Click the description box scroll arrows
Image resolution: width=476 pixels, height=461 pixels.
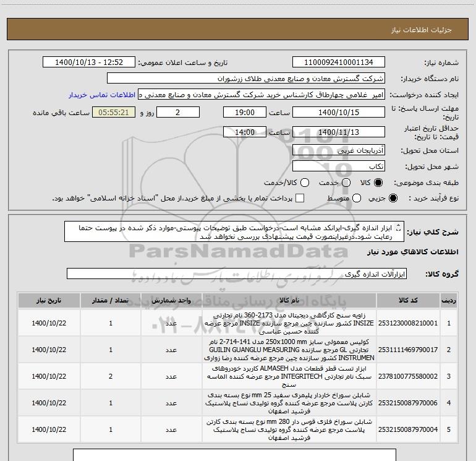point(399,228)
